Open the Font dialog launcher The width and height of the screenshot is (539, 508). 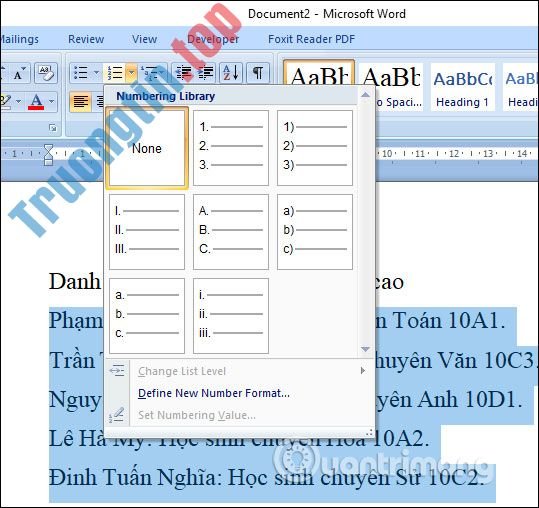click(53, 128)
